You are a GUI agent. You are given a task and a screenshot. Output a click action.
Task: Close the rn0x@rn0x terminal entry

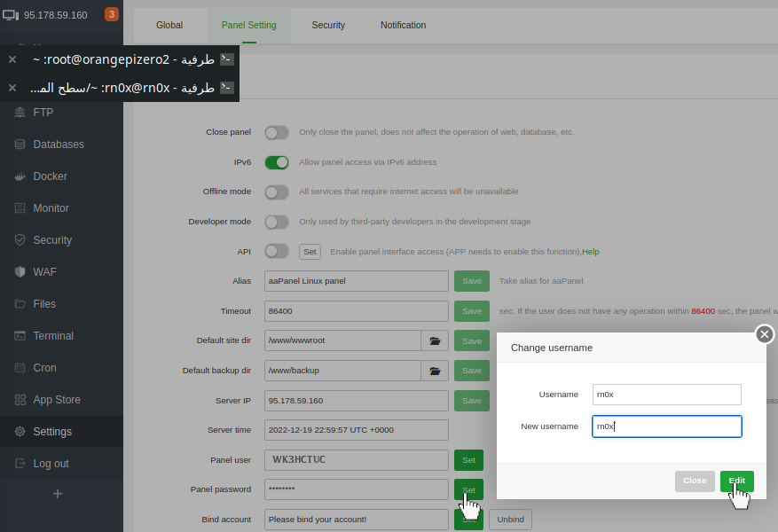(x=12, y=88)
